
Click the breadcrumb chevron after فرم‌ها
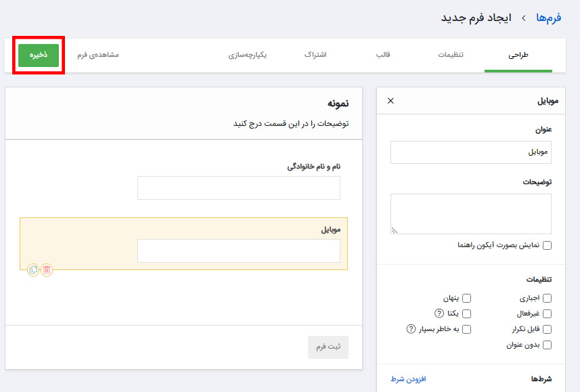pyautogui.click(x=523, y=18)
